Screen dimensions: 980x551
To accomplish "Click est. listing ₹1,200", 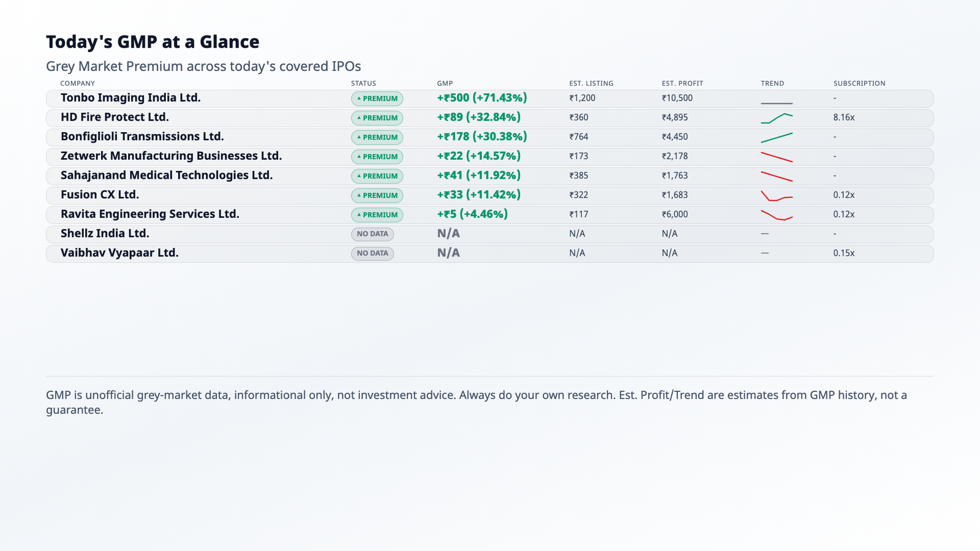I will click(582, 98).
